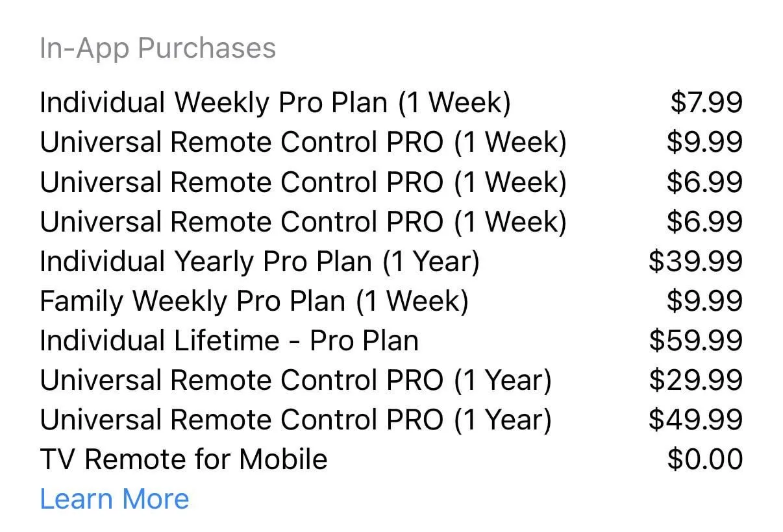This screenshot has width=783, height=532.
Task: Select the Individual Weekly Pro Plan entry
Action: (x=275, y=103)
